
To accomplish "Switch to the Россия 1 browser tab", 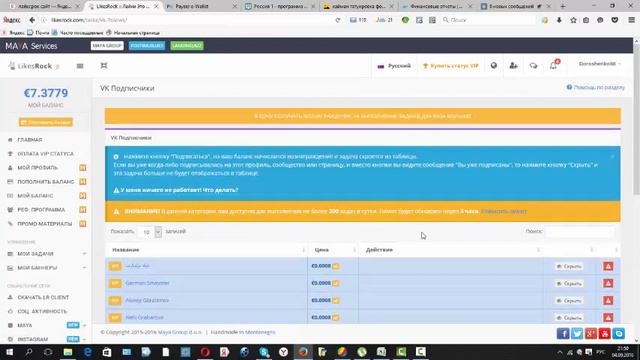I will pos(280,6).
